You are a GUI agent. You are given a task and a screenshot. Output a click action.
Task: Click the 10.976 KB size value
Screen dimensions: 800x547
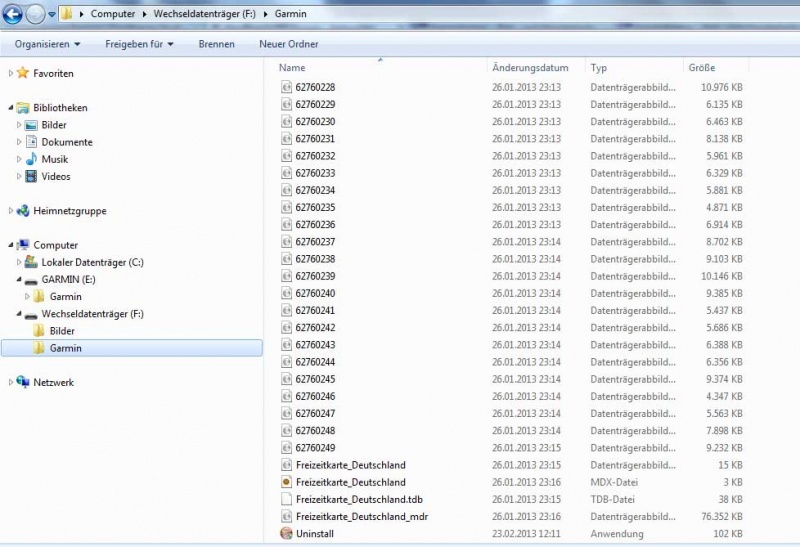721,87
